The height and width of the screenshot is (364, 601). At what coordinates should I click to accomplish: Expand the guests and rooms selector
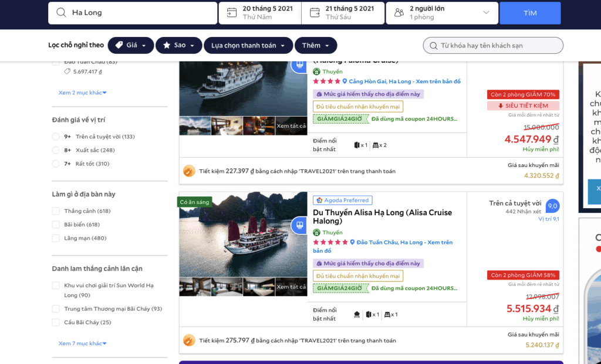pos(442,13)
